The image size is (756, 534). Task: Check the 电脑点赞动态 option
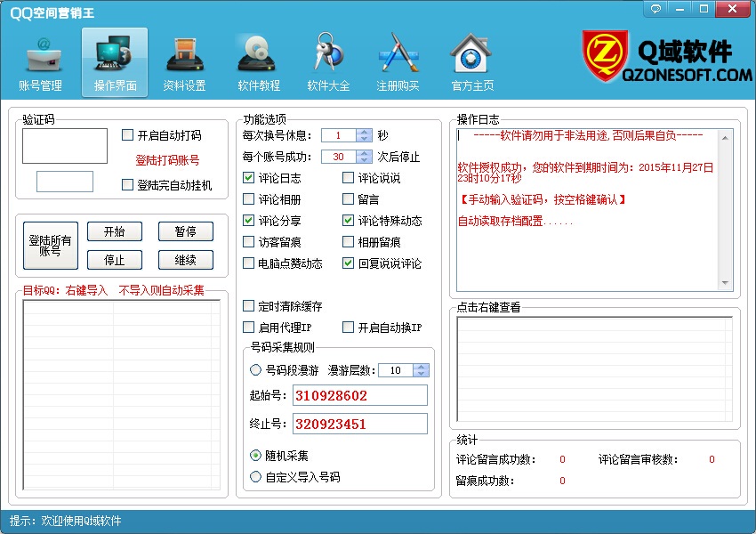pyautogui.click(x=248, y=263)
